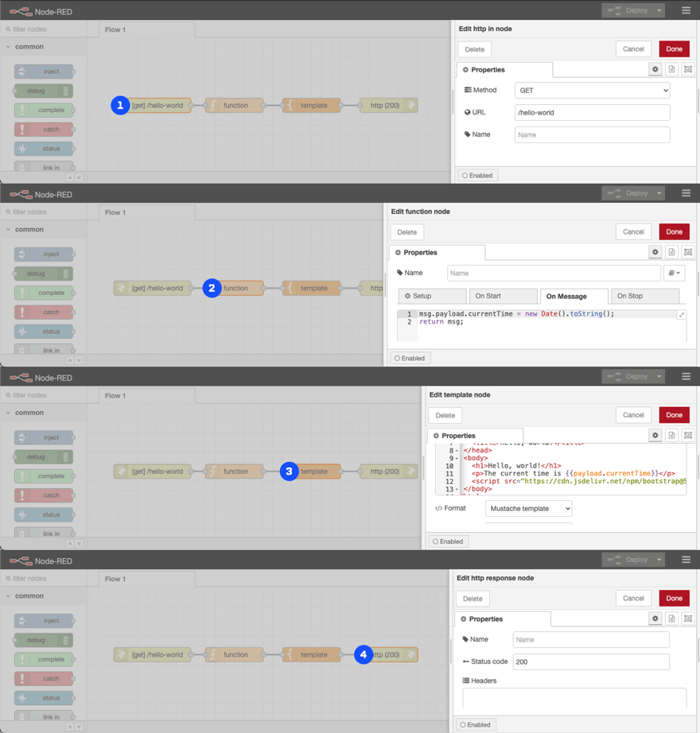Click the blue step 1 marker circle

click(x=120, y=105)
